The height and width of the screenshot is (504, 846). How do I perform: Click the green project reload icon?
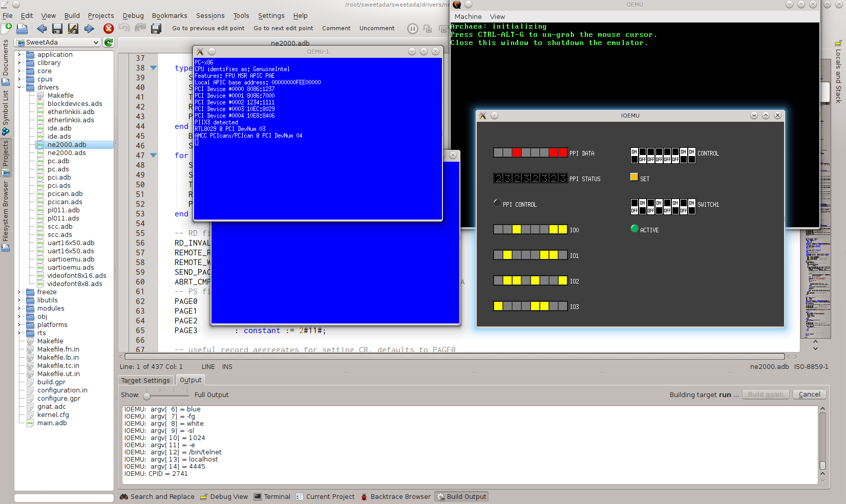pos(109,42)
